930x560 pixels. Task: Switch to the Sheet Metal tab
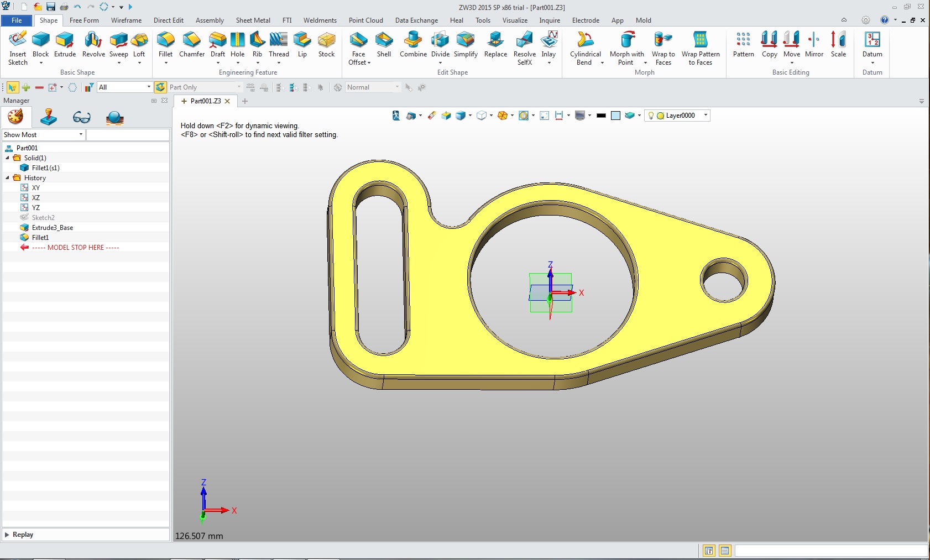(x=253, y=20)
